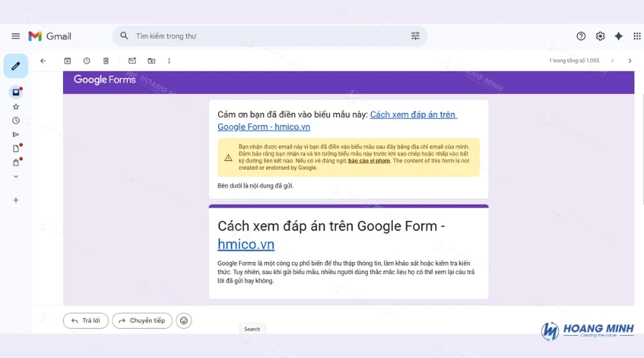Open the Google apps grid
This screenshot has height=358, width=644.
(637, 37)
